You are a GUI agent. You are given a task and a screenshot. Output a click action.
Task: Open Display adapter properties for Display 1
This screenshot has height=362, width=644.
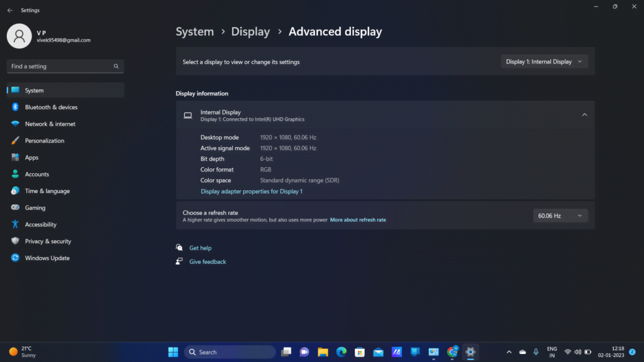[251, 191]
